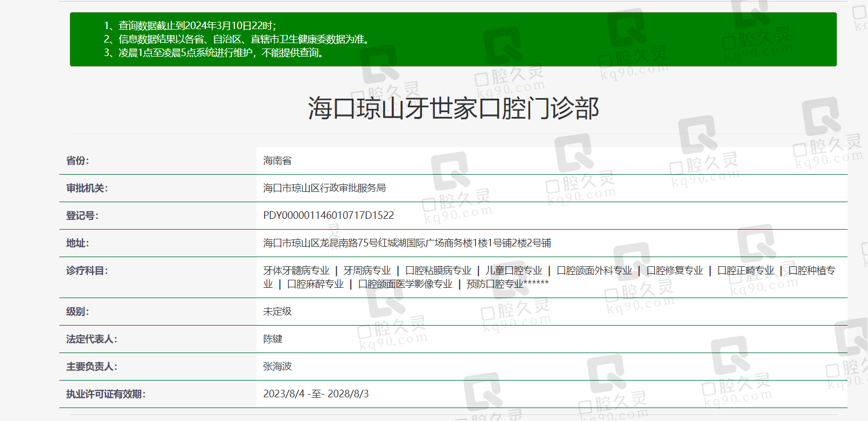Click 牙周病专业 specialty
The width and height of the screenshot is (868, 421).
pyautogui.click(x=367, y=271)
